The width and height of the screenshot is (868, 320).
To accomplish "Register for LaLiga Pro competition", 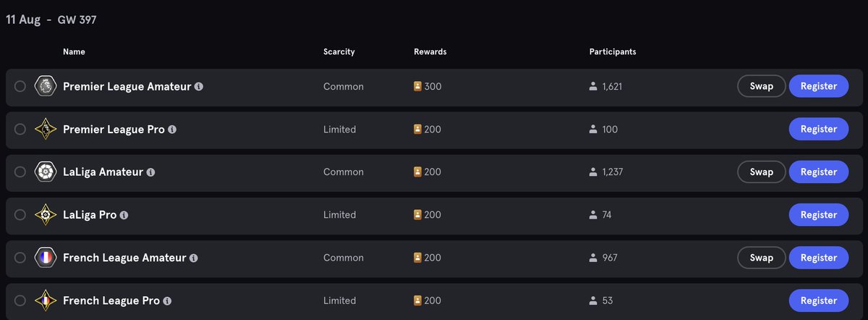I will click(819, 215).
